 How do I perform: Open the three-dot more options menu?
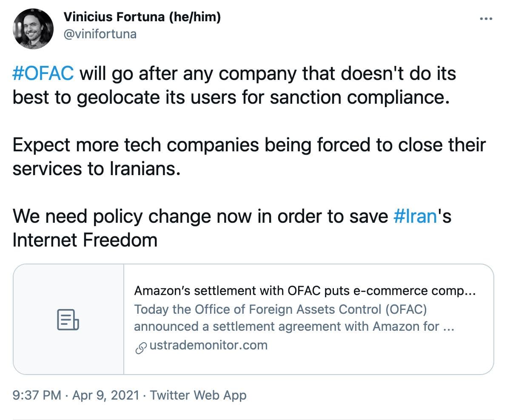(x=486, y=19)
